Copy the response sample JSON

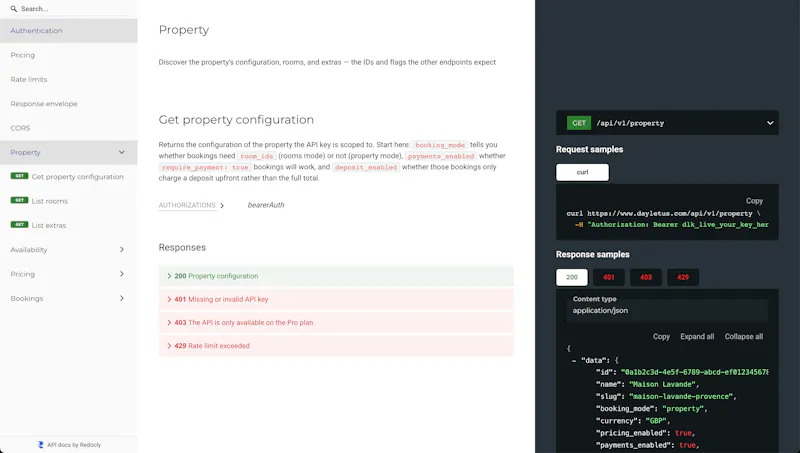click(661, 337)
